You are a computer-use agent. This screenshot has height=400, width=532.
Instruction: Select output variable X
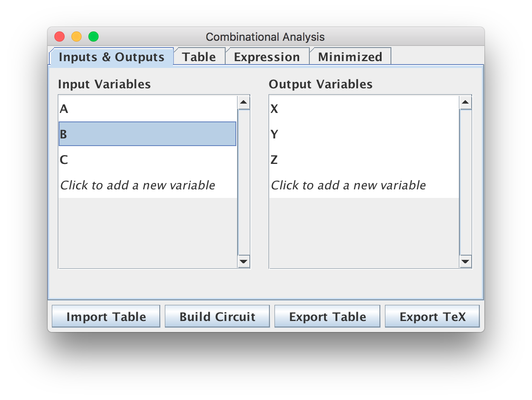click(364, 109)
